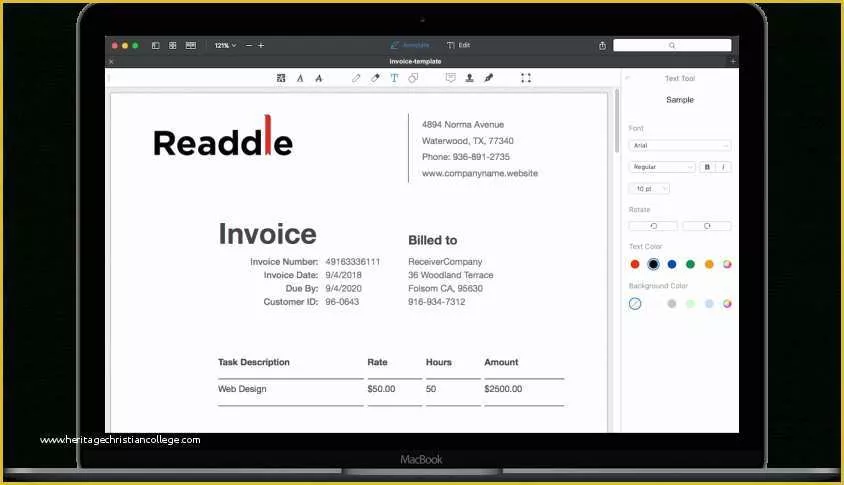Open the two-page view icon
Screen dimensions: 844x485
(191, 46)
